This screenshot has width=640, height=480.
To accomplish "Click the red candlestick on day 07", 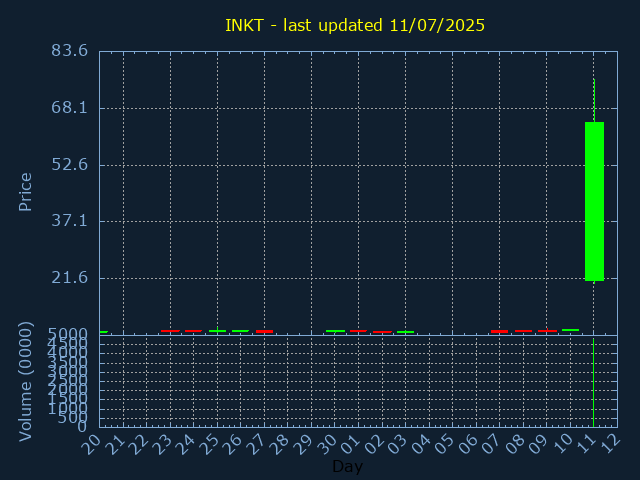I will tap(500, 331).
